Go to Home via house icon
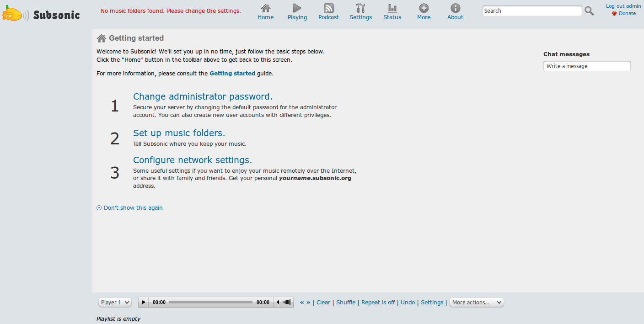 (265, 8)
